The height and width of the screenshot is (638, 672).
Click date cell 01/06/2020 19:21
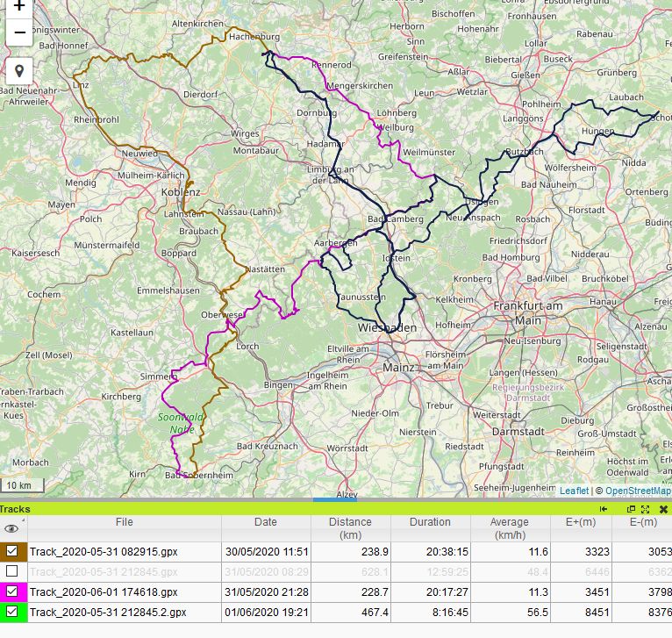tap(267, 612)
